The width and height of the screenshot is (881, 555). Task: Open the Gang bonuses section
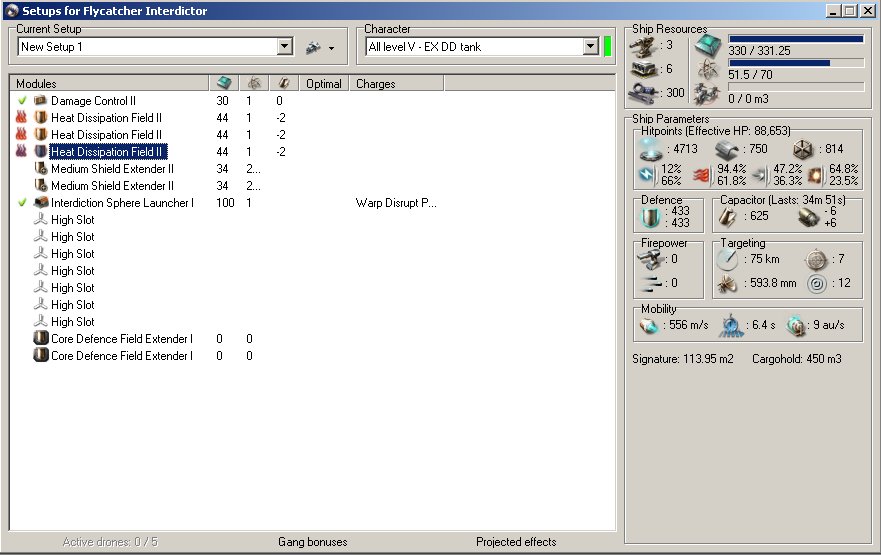312,542
